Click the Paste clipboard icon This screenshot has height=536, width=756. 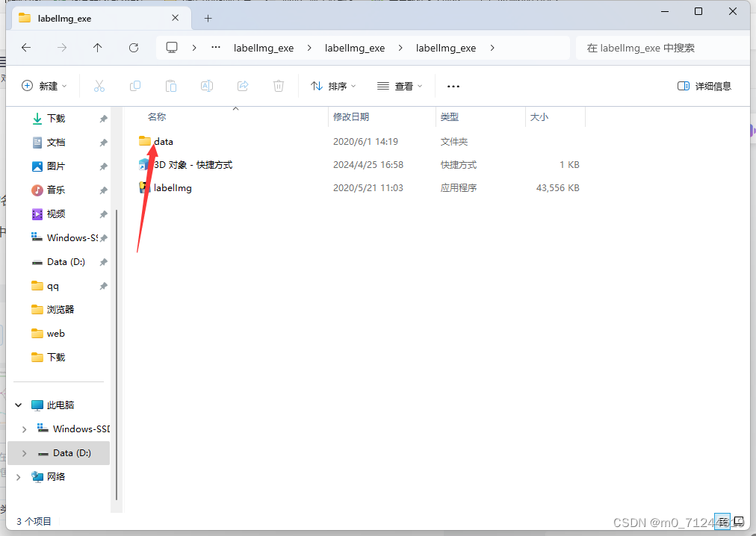(x=170, y=87)
